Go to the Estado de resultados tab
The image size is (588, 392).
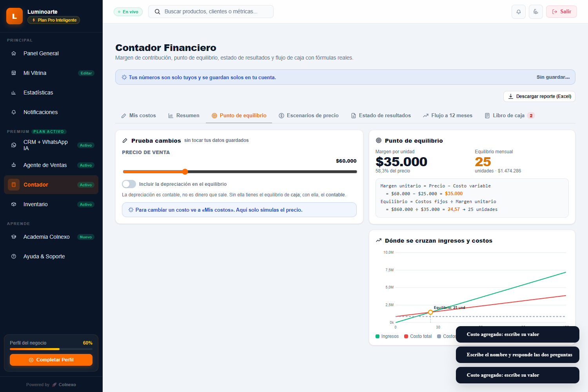click(x=381, y=116)
